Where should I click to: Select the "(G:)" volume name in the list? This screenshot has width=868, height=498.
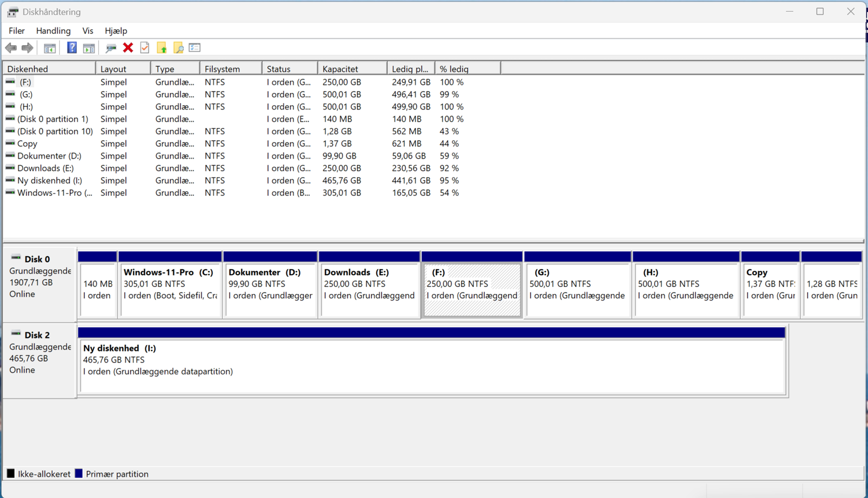[x=26, y=94]
